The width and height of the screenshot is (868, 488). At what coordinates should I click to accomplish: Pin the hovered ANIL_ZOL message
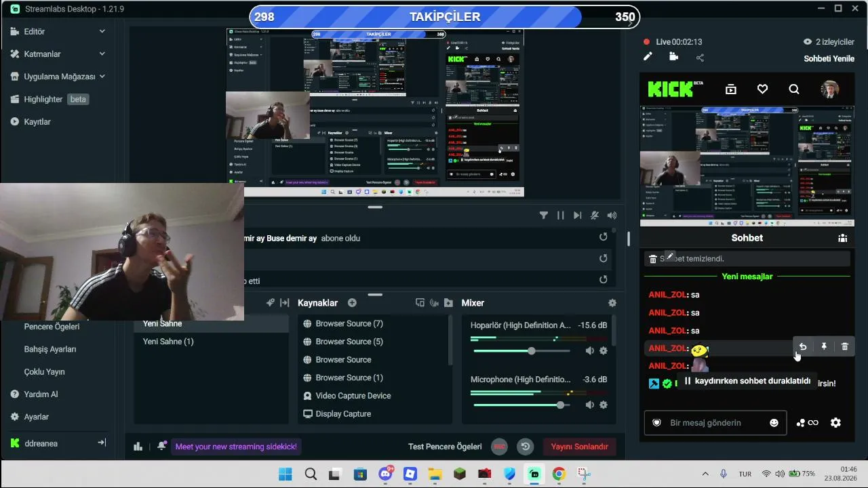click(x=824, y=346)
